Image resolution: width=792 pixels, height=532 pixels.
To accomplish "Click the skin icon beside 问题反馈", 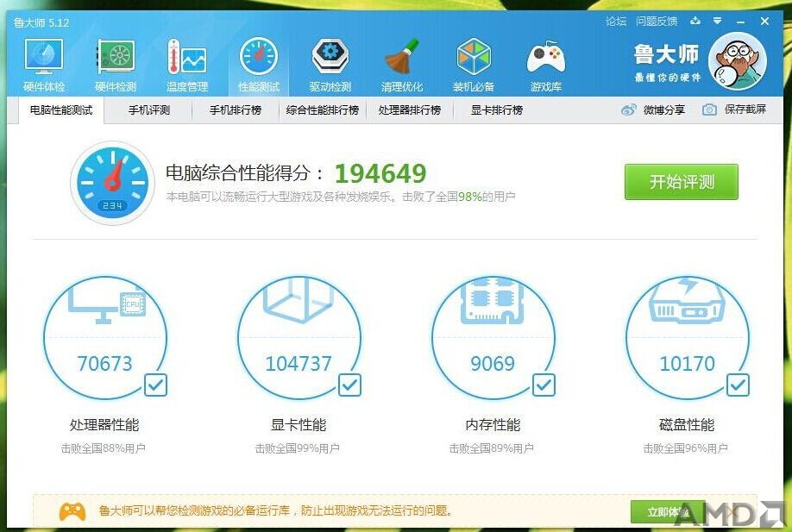I will coord(695,21).
